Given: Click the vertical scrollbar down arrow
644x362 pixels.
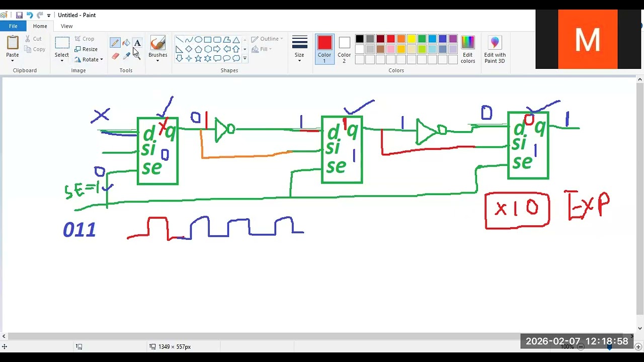Looking at the screenshot, I should coord(640,328).
